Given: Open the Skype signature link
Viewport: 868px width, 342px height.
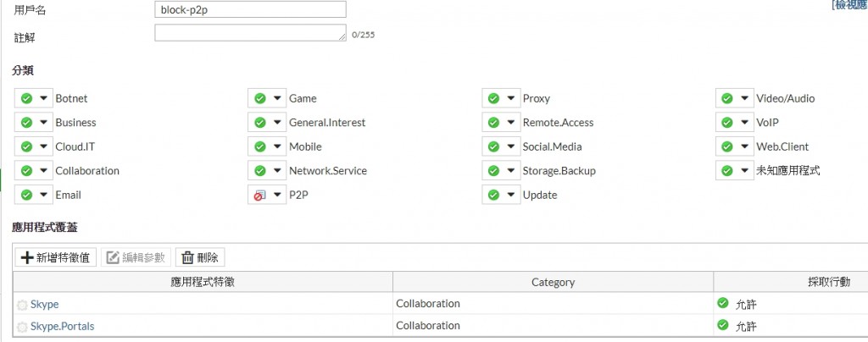Looking at the screenshot, I should click(x=44, y=304).
